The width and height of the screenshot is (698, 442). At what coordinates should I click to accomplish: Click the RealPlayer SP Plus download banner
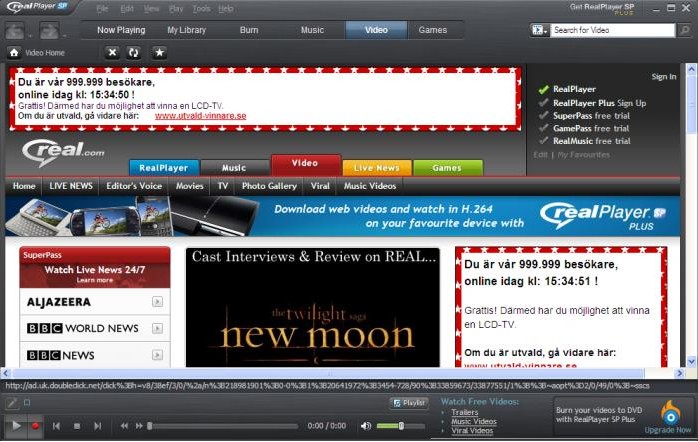[x=342, y=216]
